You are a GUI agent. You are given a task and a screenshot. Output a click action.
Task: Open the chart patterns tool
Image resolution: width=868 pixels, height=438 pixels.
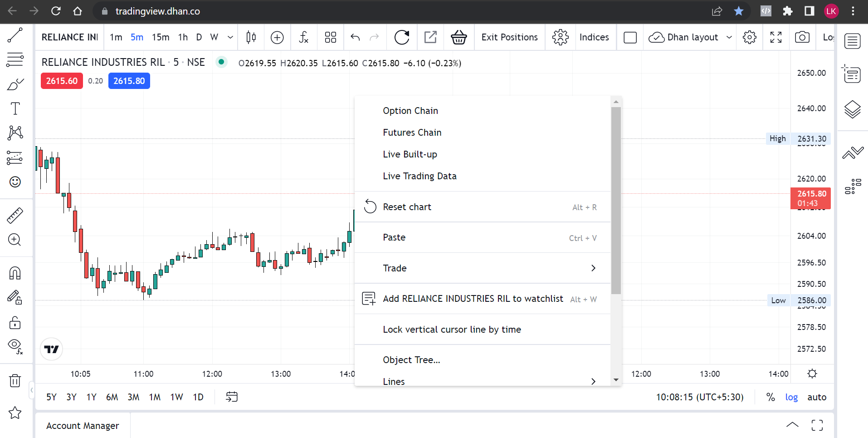[15, 133]
